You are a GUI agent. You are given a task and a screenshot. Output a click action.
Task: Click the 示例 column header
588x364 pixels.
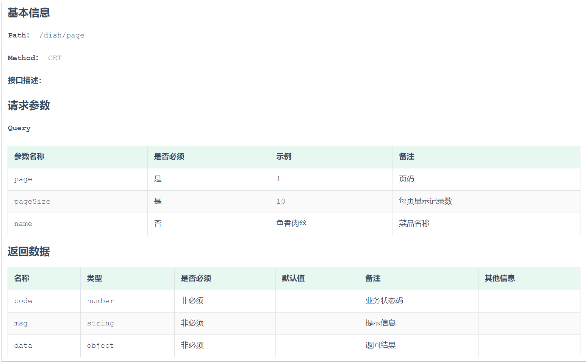coord(284,157)
